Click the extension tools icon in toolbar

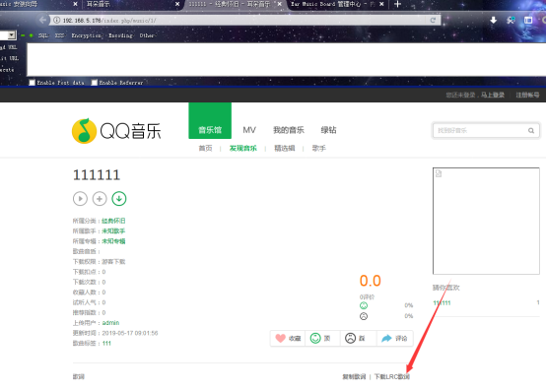tap(511, 21)
